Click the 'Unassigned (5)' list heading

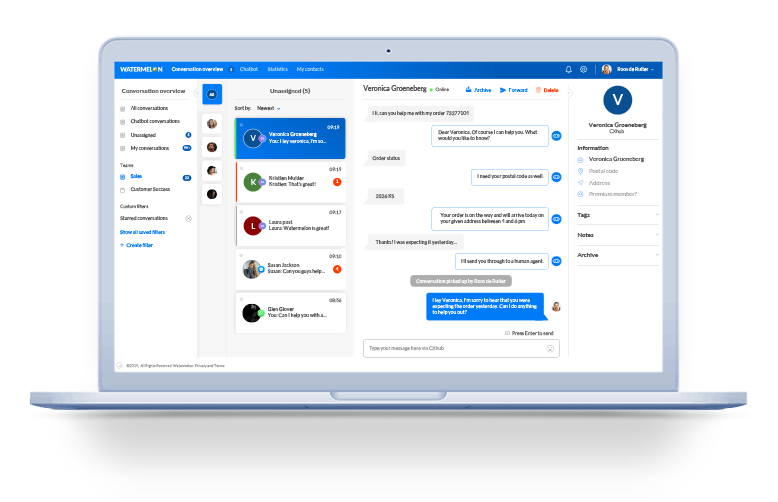click(290, 91)
